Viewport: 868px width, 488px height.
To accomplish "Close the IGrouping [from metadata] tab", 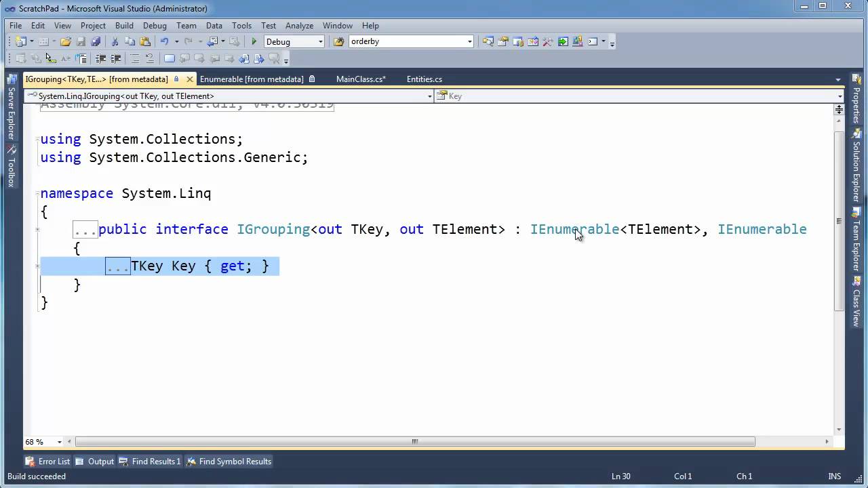I will coord(190,79).
